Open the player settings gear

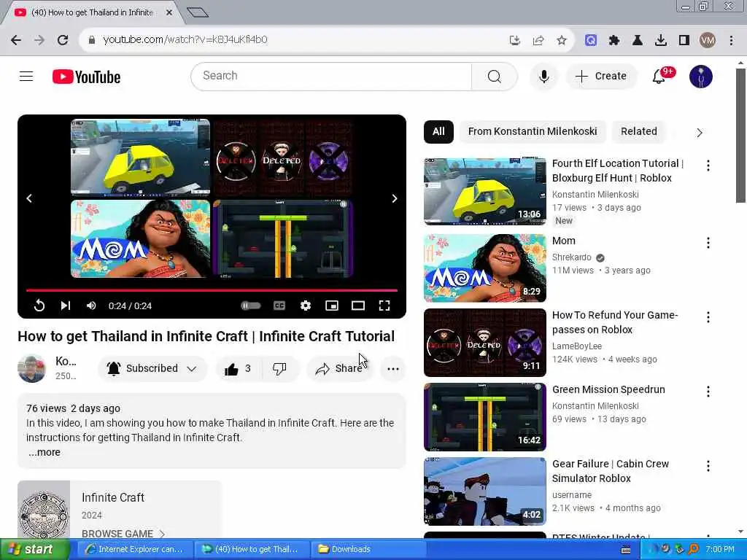click(x=306, y=306)
